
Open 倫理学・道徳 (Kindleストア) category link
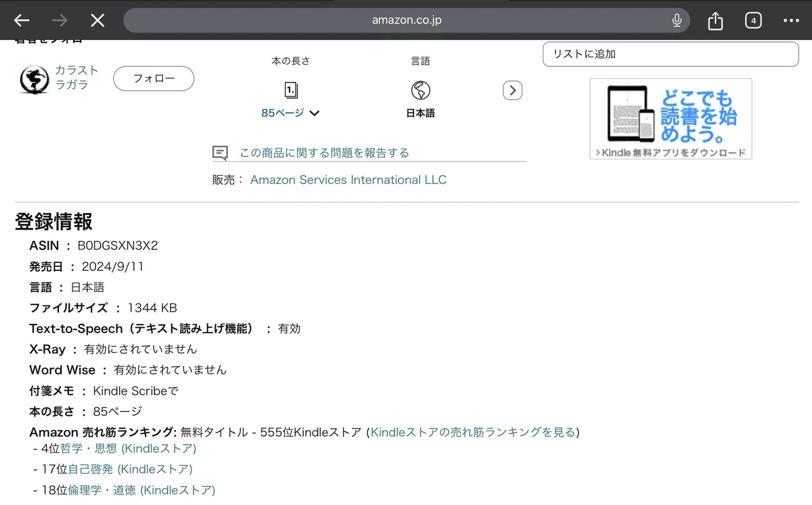[x=141, y=490]
